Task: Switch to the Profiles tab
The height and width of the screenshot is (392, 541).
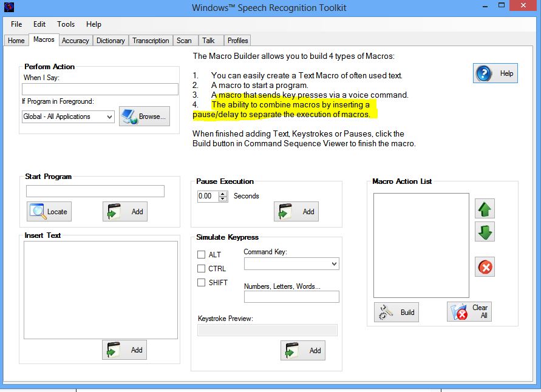Action: (238, 40)
